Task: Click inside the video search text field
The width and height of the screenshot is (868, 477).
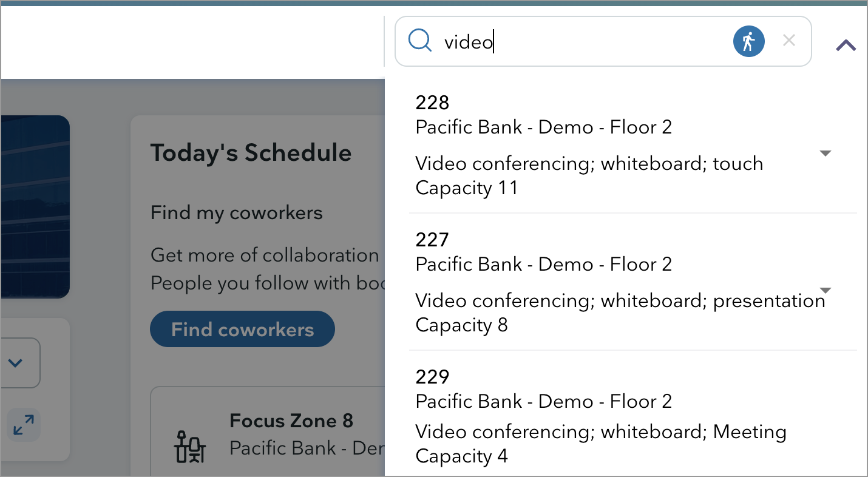Action: coord(583,41)
